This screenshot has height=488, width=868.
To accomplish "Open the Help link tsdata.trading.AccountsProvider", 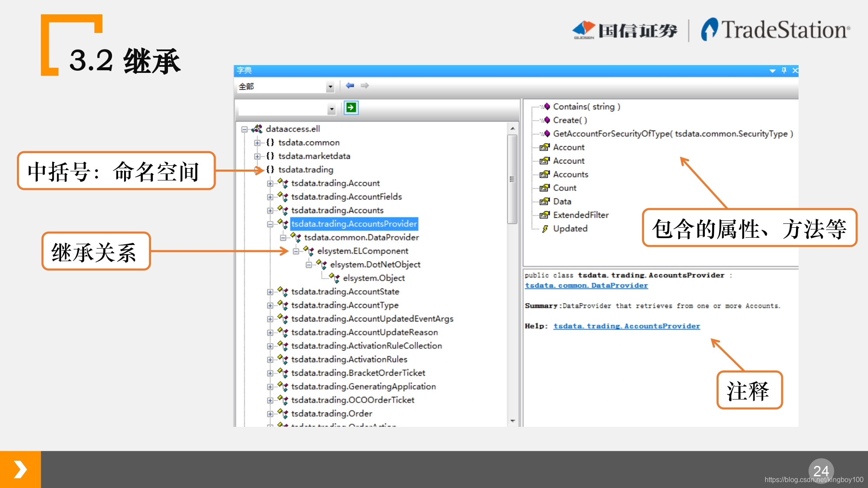I will (626, 326).
